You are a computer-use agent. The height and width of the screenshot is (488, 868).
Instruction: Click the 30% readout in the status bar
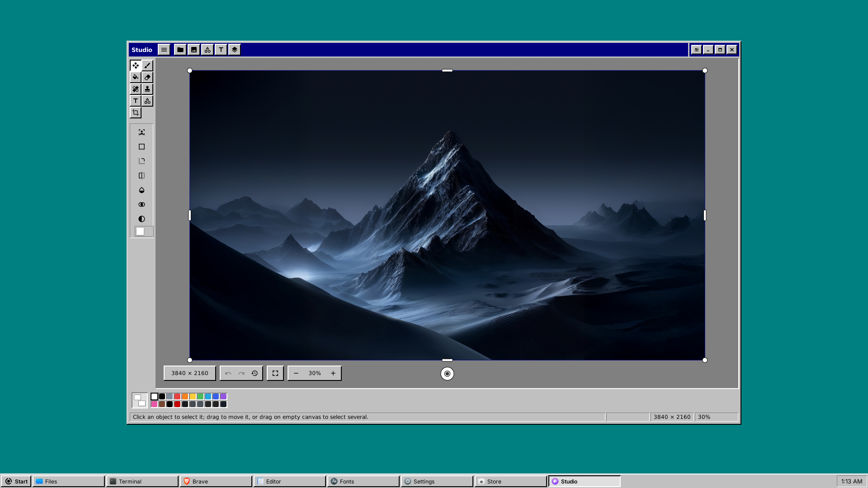click(x=704, y=417)
